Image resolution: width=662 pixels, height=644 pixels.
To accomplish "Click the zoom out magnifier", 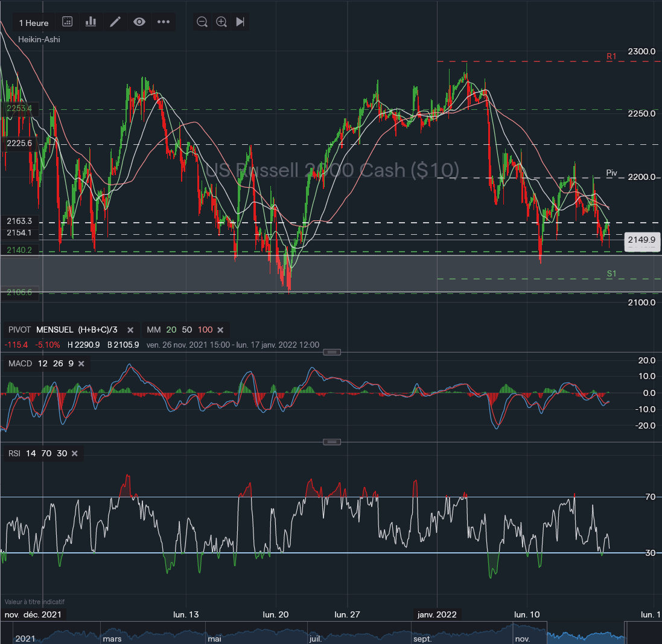I will click(x=202, y=22).
